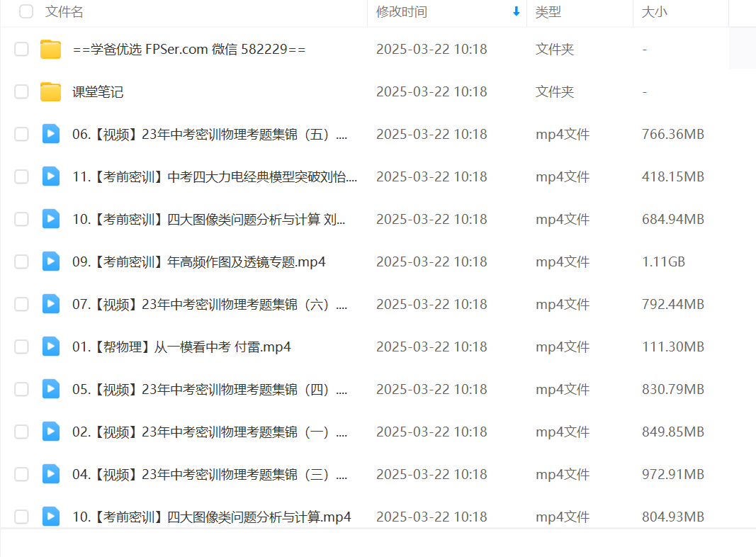Click the 684.94MB size cell
756x557 pixels.
point(673,219)
